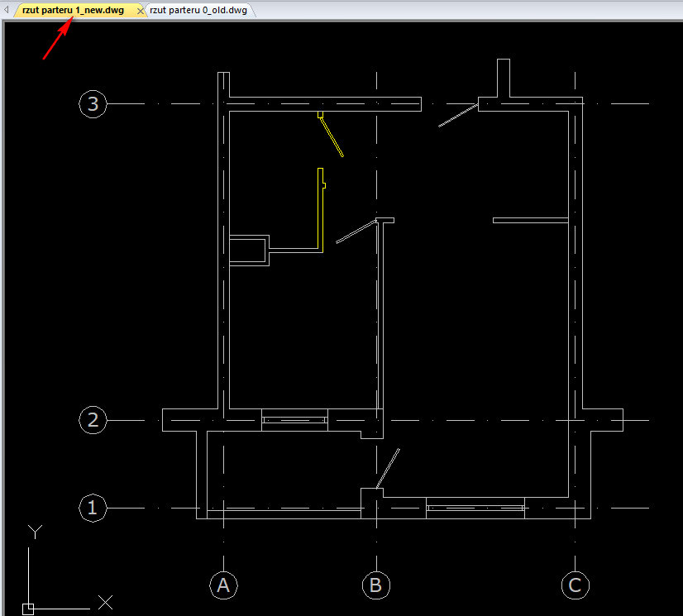This screenshot has width=683, height=616.
Task: Pick the axis bubble labeled B
Action: [376, 585]
